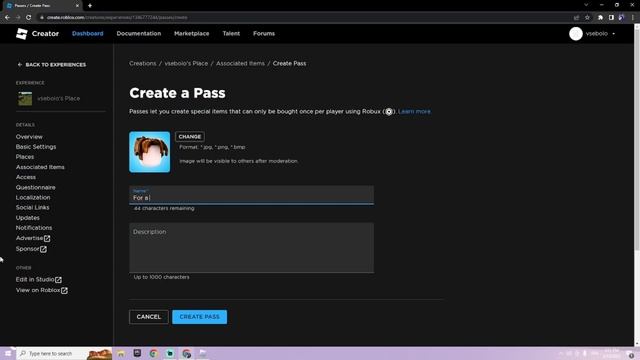This screenshot has width=640, height=360.
Task: Close the Passes / Create Pass tab
Action: pos(78,6)
